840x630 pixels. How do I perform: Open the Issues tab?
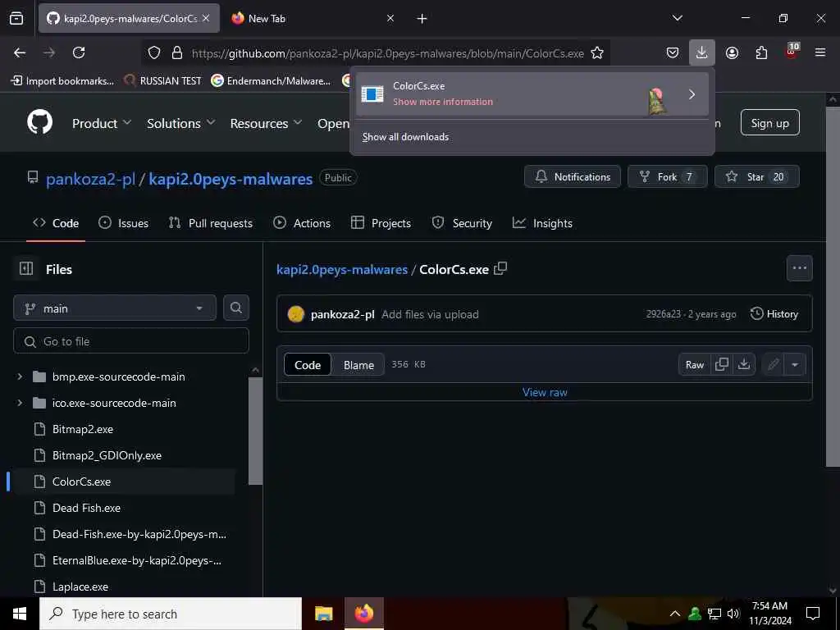pyautogui.click(x=123, y=223)
